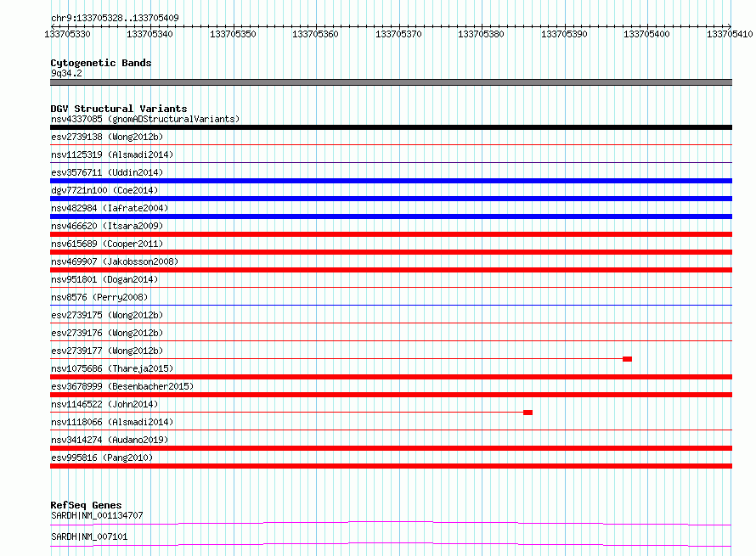Open variant nsv3414274 (Audano2019)
756x556 pixels.
110,440
